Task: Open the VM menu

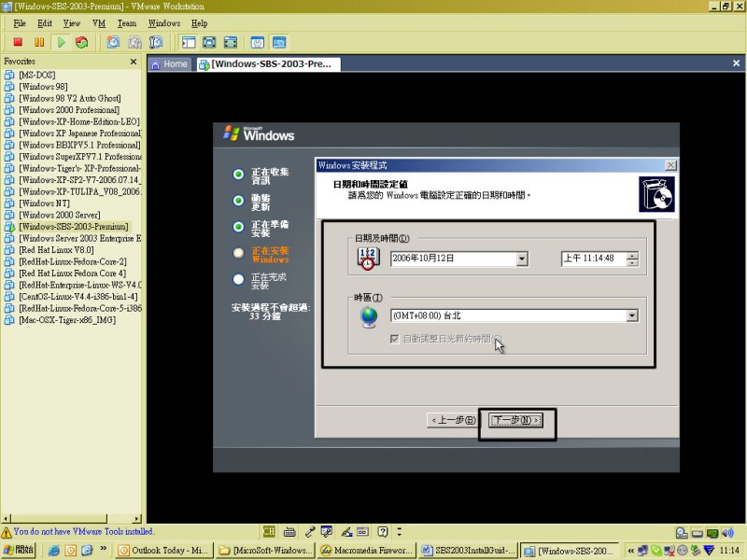Action: [x=99, y=22]
